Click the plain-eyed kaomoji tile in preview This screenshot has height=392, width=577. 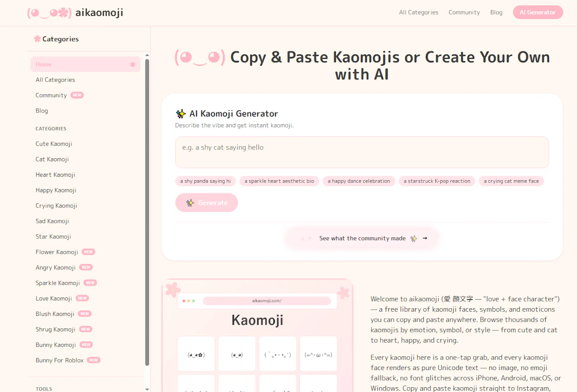pos(237,354)
